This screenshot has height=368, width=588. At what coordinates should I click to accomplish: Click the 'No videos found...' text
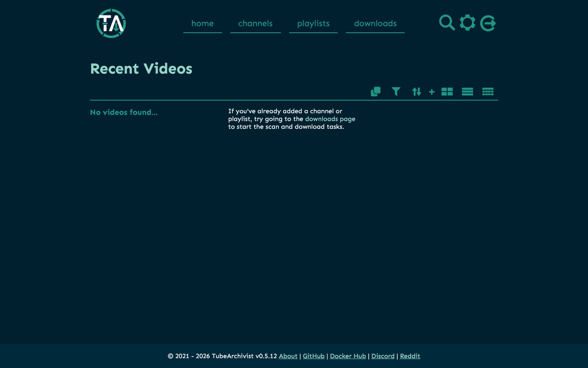pos(124,112)
